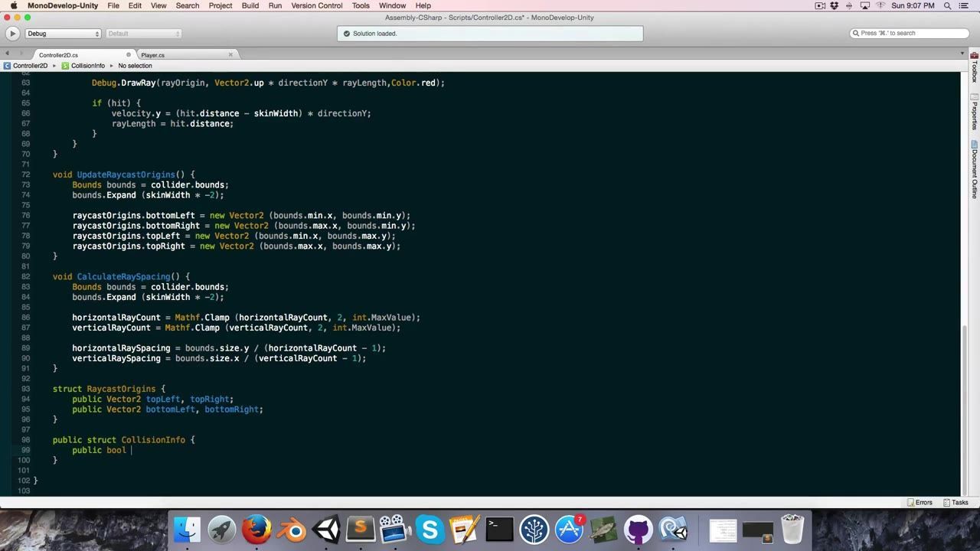Screen dimensions: 980x551
Task: Open the Document Outline side panel
Action: pos(975,169)
